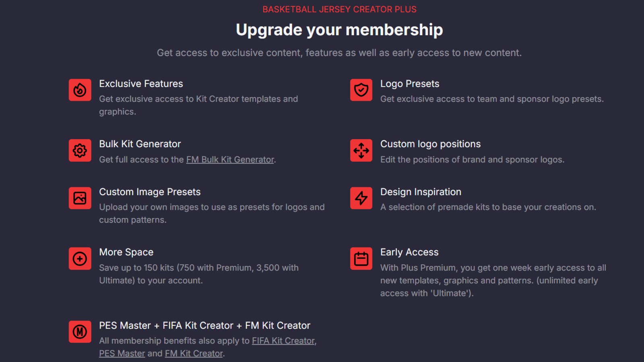Screen dimensions: 644x362
Task: Follow the PES Master link
Action: 122,354
